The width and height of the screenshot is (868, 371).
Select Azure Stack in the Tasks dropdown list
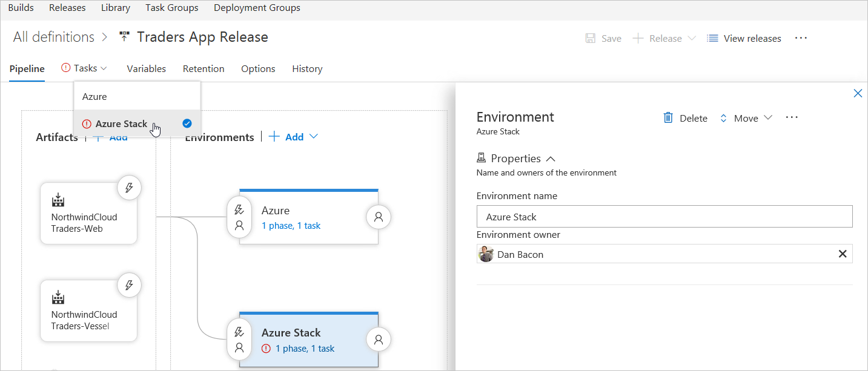[137, 123]
